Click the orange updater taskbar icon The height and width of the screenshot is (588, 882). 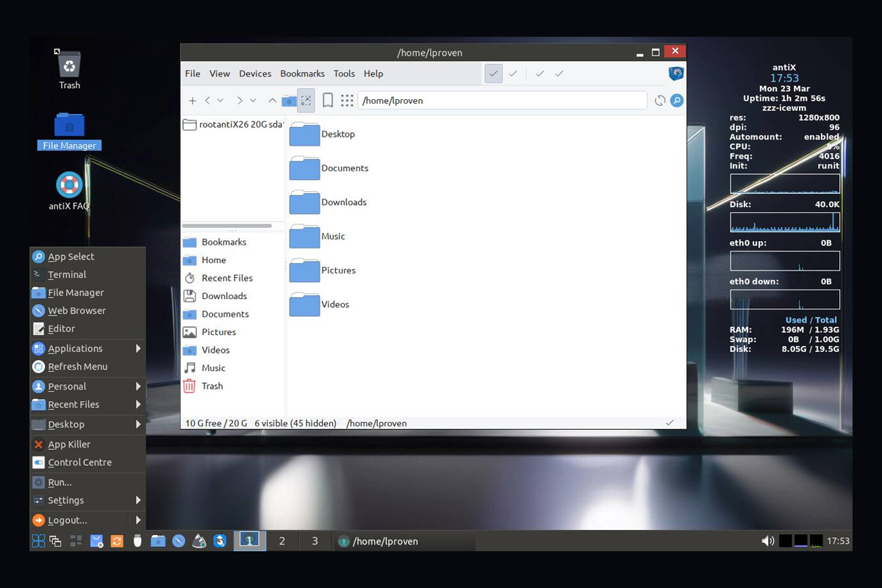pos(116,541)
